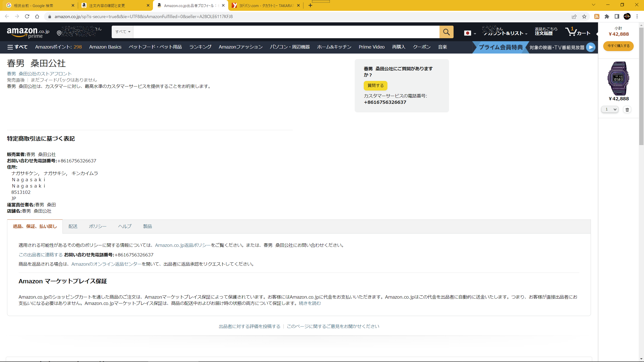
Task: Open the すべて search category dropdown
Action: pyautogui.click(x=123, y=32)
